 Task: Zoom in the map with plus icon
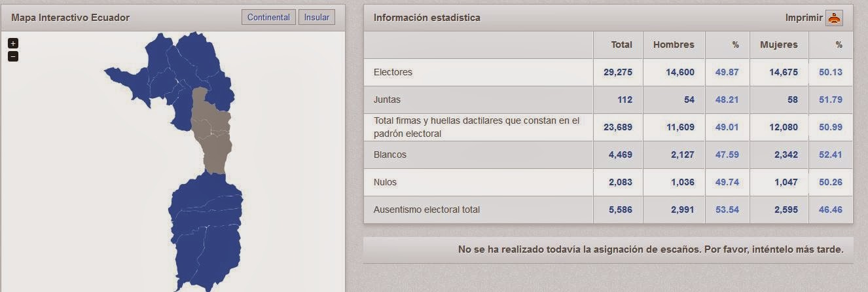pyautogui.click(x=13, y=43)
